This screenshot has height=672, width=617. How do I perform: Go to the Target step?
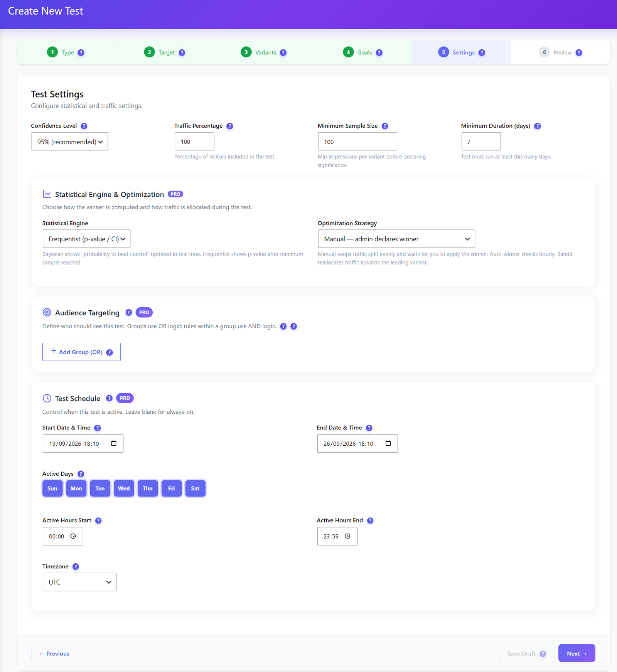[165, 52]
